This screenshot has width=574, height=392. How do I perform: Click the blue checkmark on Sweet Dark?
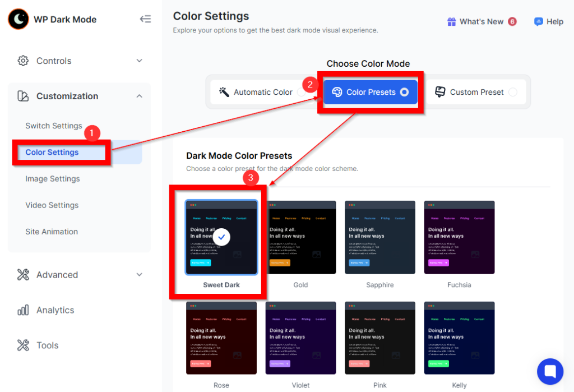click(221, 237)
